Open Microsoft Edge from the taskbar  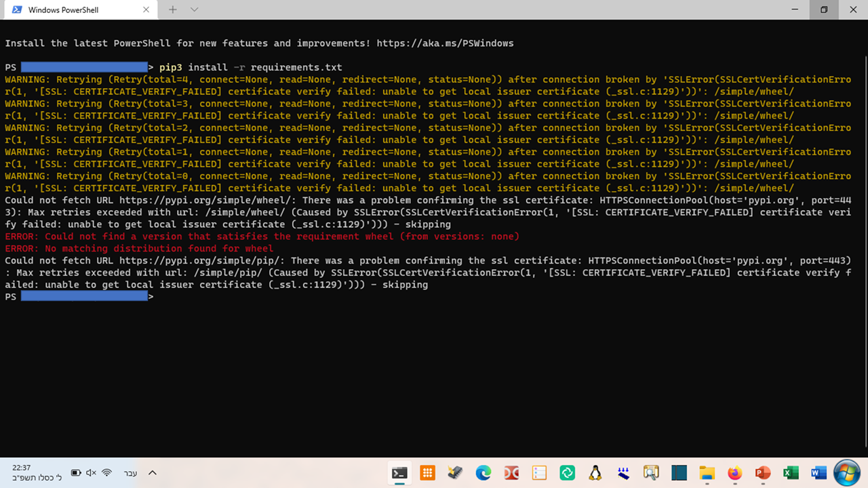pos(483,473)
